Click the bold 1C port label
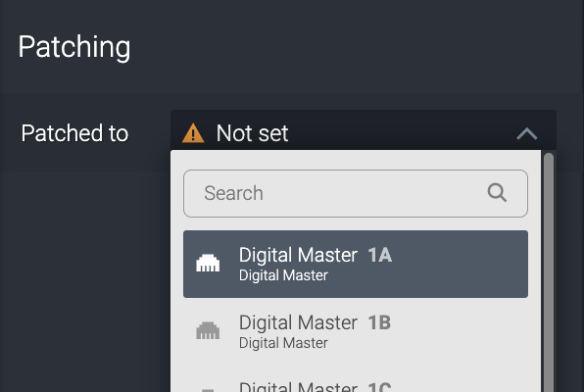This screenshot has height=392, width=584. point(379,387)
